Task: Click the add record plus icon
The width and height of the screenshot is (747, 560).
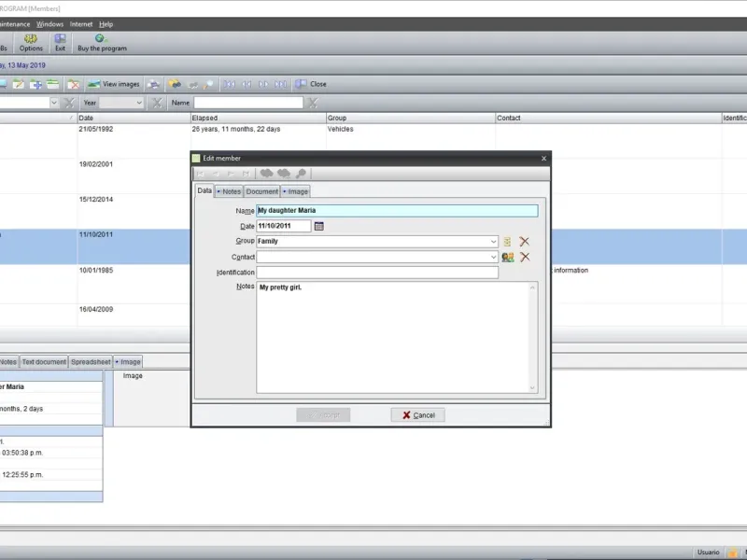Action: (x=35, y=84)
